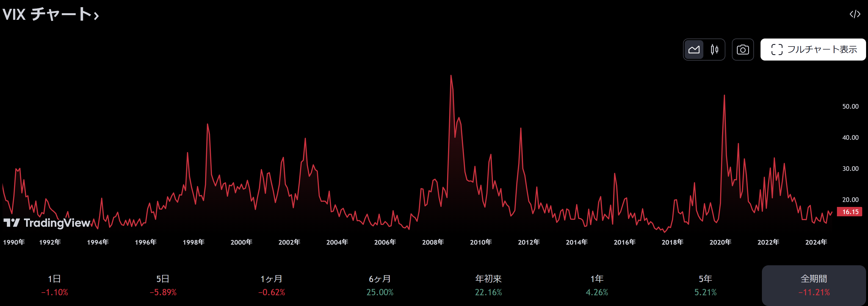Click the フルチャート表示 button
Image resolution: width=868 pixels, height=306 pixels.
tap(813, 50)
